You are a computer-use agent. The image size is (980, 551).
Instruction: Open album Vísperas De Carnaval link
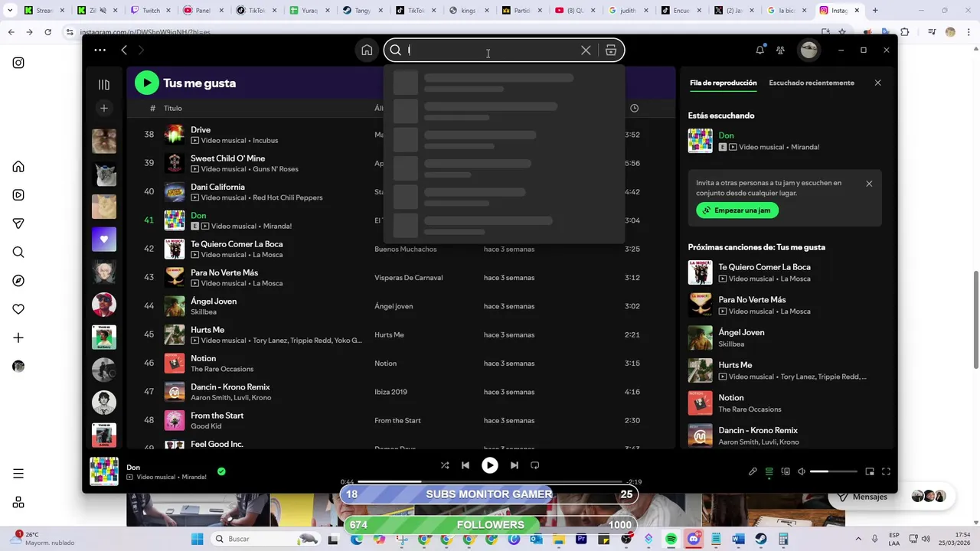[x=409, y=278]
